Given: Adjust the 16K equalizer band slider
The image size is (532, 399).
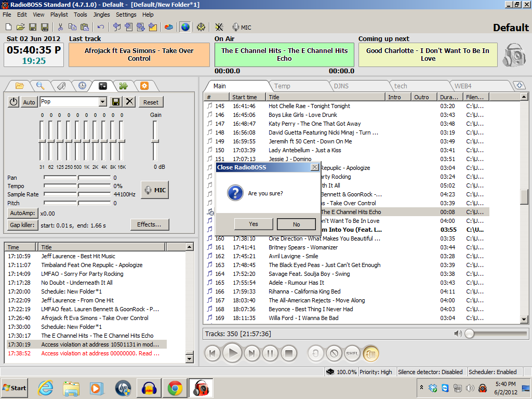Looking at the screenshot, I should (122, 141).
